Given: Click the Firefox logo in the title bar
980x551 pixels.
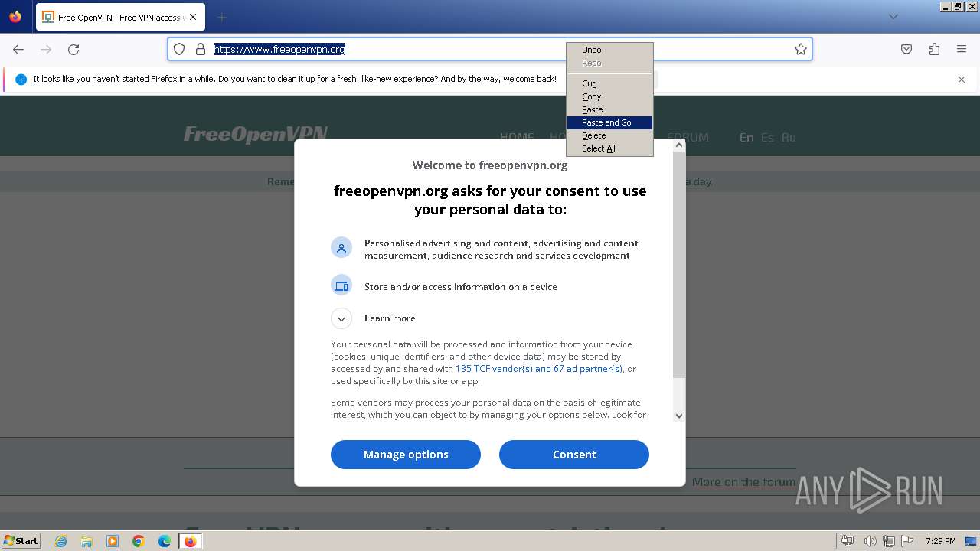Looking at the screenshot, I should pyautogui.click(x=15, y=16).
